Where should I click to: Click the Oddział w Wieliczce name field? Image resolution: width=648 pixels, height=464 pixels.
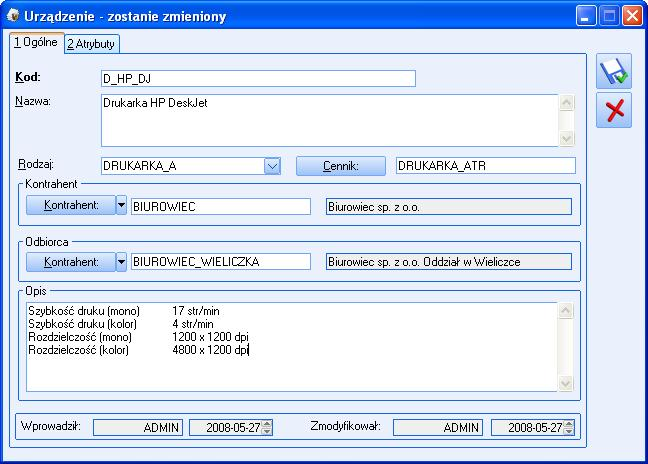point(449,262)
